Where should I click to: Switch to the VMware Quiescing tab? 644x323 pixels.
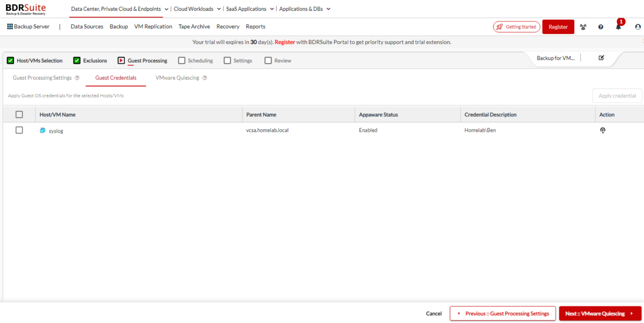coord(177,77)
